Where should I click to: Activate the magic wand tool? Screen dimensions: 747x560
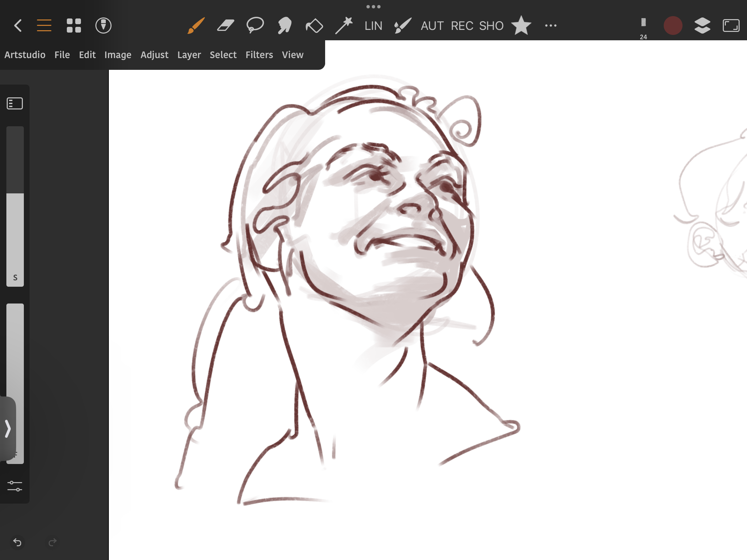(x=344, y=25)
